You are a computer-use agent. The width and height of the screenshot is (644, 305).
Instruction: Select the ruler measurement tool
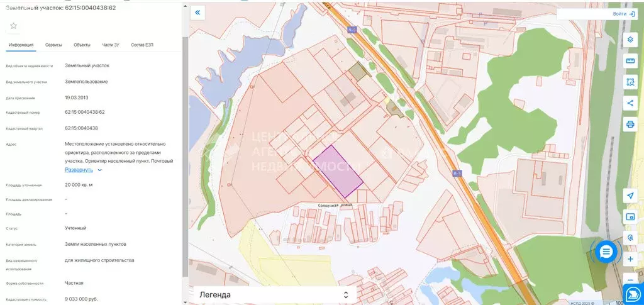tap(630, 61)
